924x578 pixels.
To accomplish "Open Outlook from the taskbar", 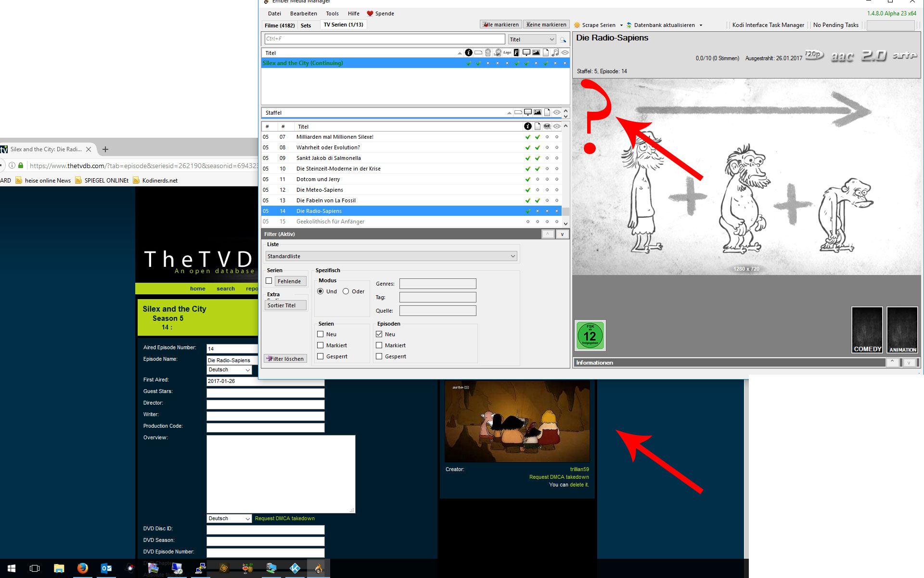I will coord(106,568).
